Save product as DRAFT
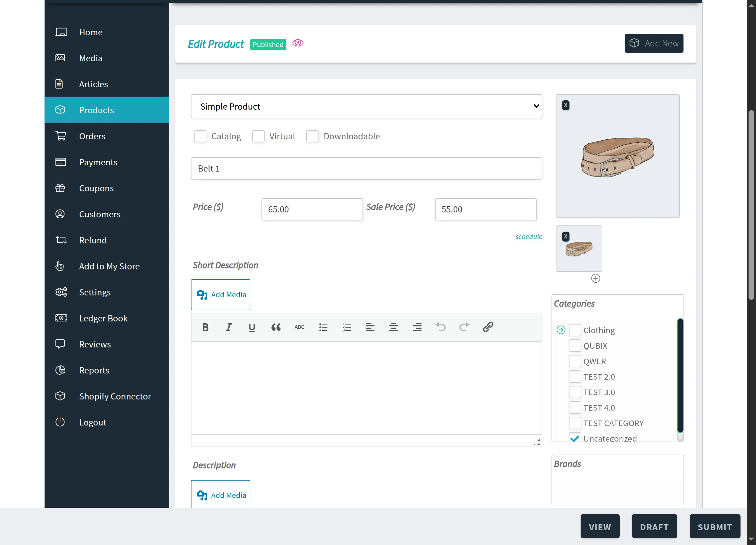 pyautogui.click(x=654, y=526)
